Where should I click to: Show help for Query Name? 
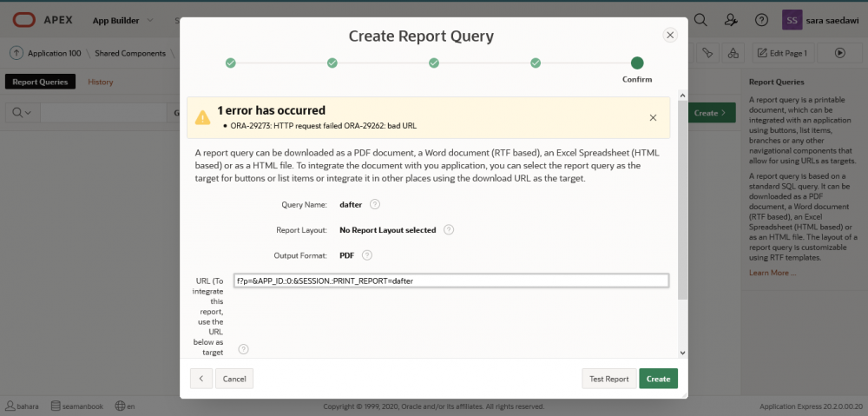[x=375, y=204]
